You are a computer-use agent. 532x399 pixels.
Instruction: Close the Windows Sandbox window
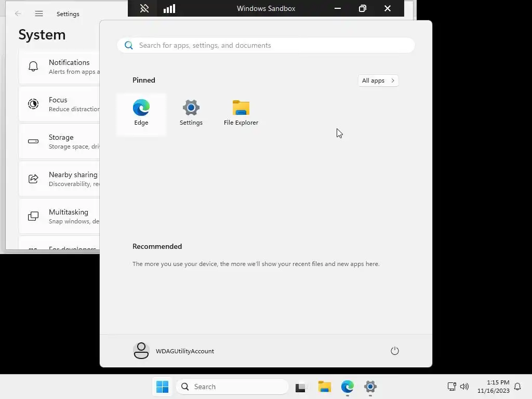coord(388,8)
